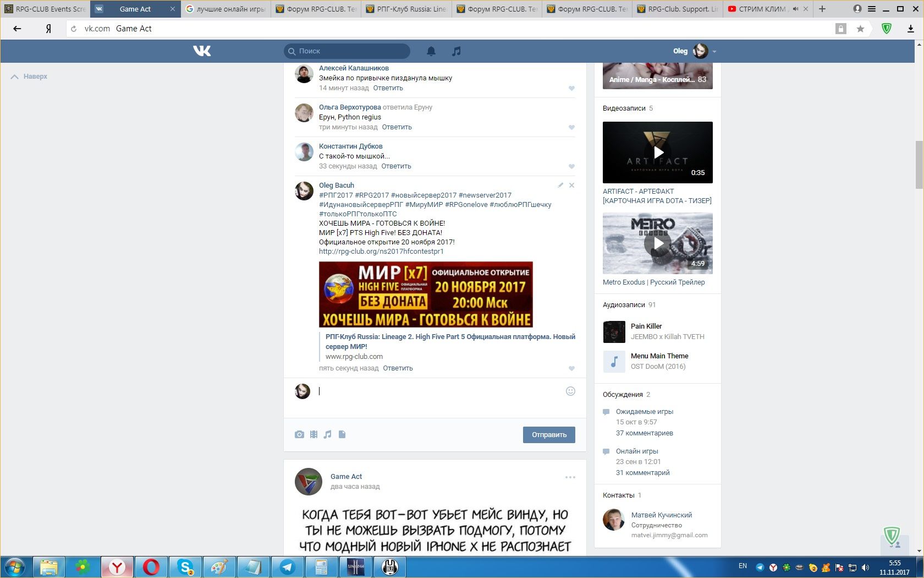Close the Game Act tab

[173, 9]
